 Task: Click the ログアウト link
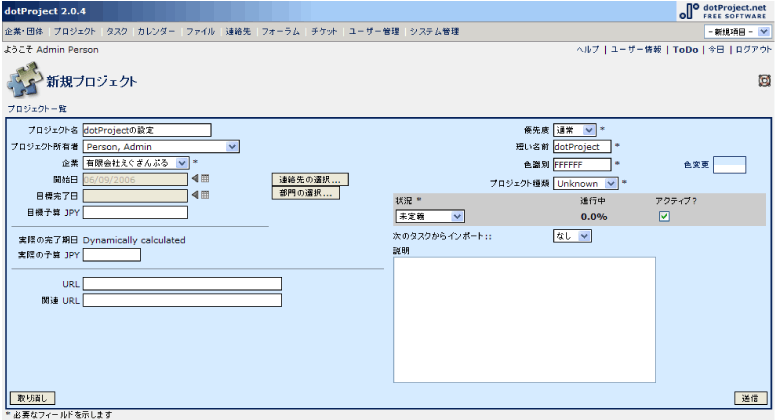(753, 49)
